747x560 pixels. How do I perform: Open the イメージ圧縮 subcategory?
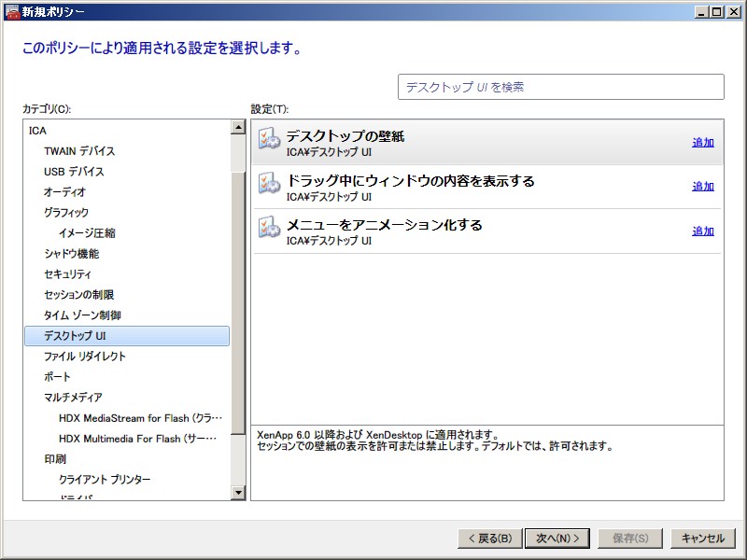click(87, 233)
